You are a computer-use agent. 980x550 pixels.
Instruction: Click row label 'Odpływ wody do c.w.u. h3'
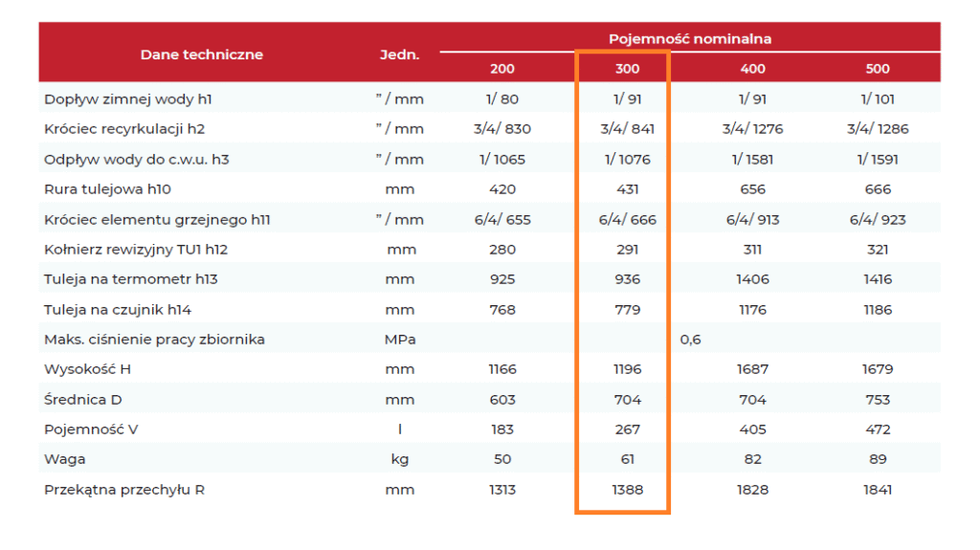coord(136,160)
